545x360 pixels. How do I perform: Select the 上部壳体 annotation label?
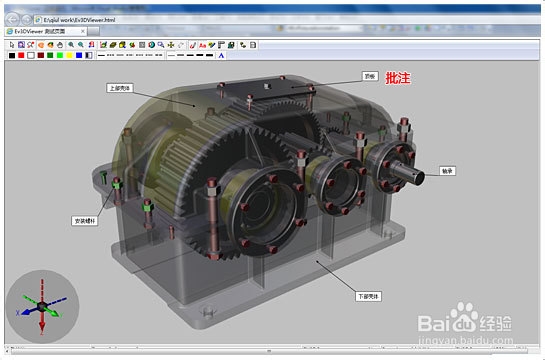click(120, 88)
